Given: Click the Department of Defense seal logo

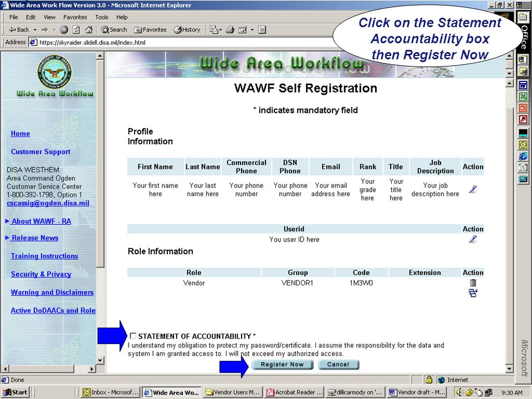Looking at the screenshot, I should click(54, 71).
